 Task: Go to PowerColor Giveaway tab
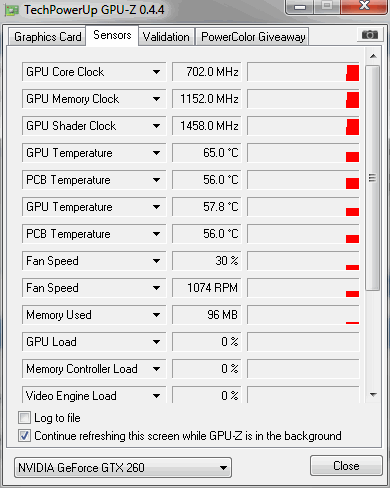point(253,37)
